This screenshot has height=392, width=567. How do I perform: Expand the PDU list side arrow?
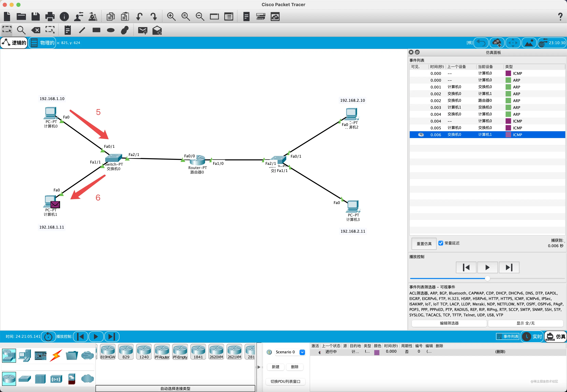[x=259, y=367]
